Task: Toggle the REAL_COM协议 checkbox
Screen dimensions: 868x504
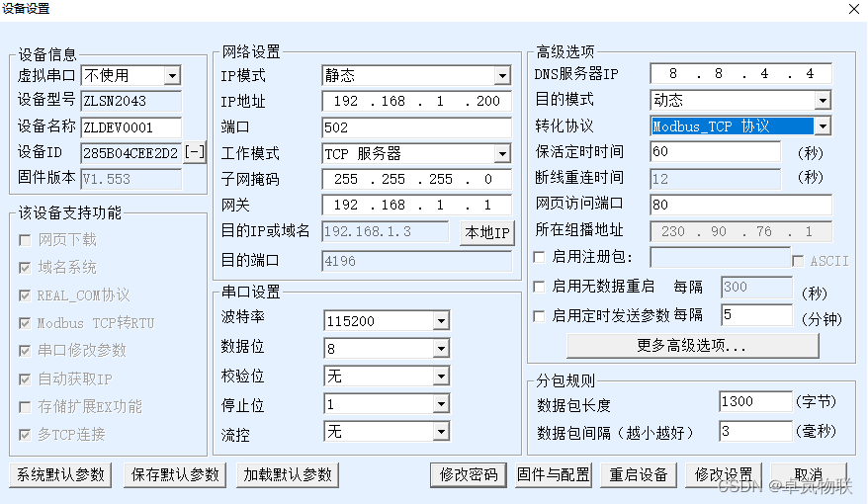Action: [25, 295]
